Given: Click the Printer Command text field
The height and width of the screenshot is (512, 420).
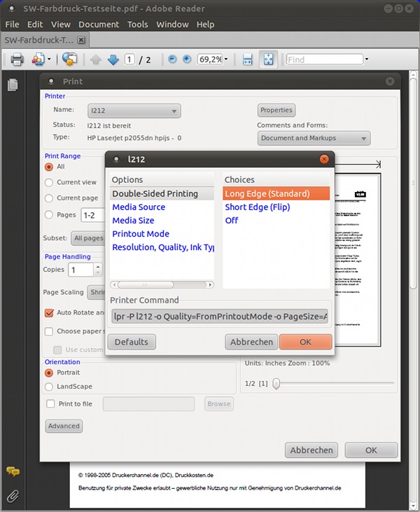Looking at the screenshot, I should 220,317.
